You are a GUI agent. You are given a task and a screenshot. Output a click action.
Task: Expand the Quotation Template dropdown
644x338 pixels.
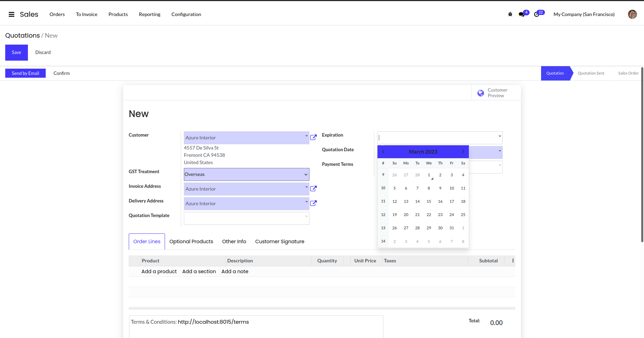(x=306, y=216)
